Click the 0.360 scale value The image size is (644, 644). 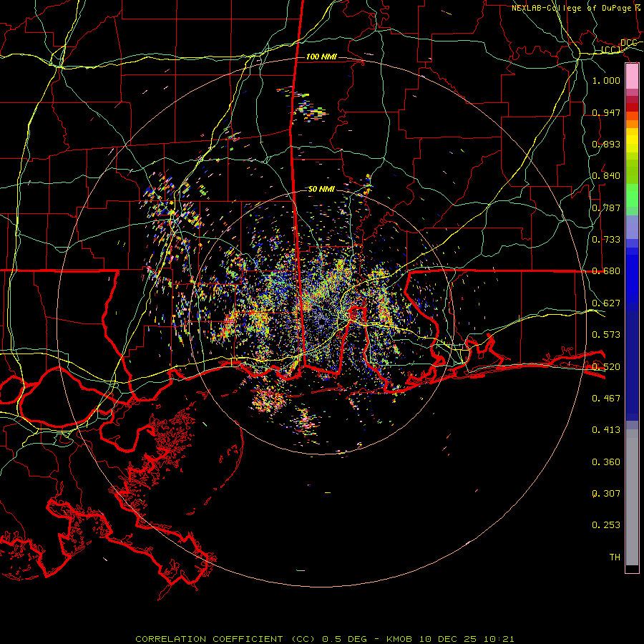606,462
